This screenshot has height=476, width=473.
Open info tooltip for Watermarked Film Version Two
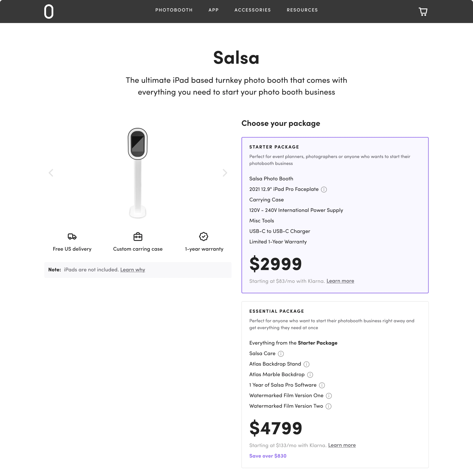click(x=329, y=406)
